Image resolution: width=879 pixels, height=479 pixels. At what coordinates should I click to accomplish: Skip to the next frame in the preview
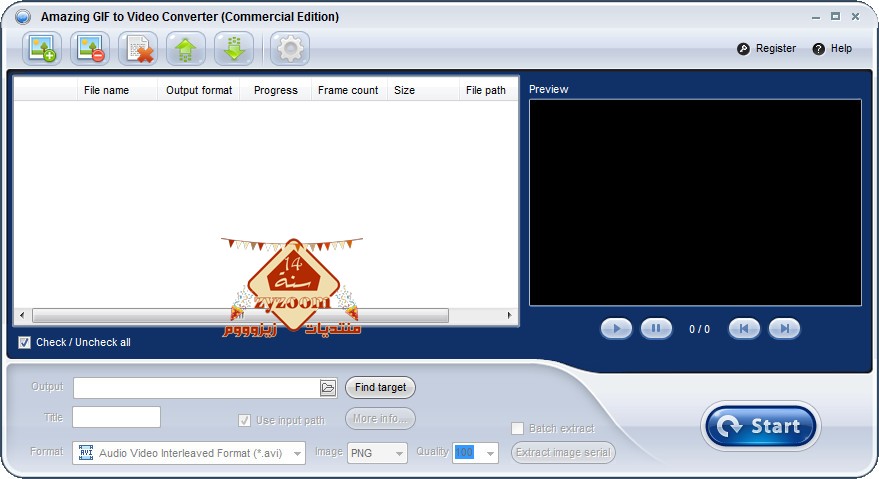(784, 329)
